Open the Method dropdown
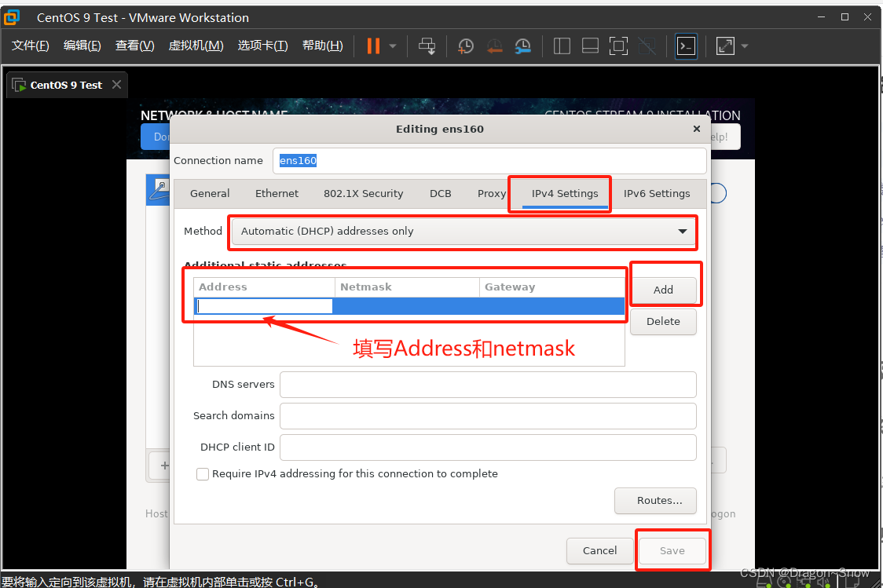 coord(464,232)
